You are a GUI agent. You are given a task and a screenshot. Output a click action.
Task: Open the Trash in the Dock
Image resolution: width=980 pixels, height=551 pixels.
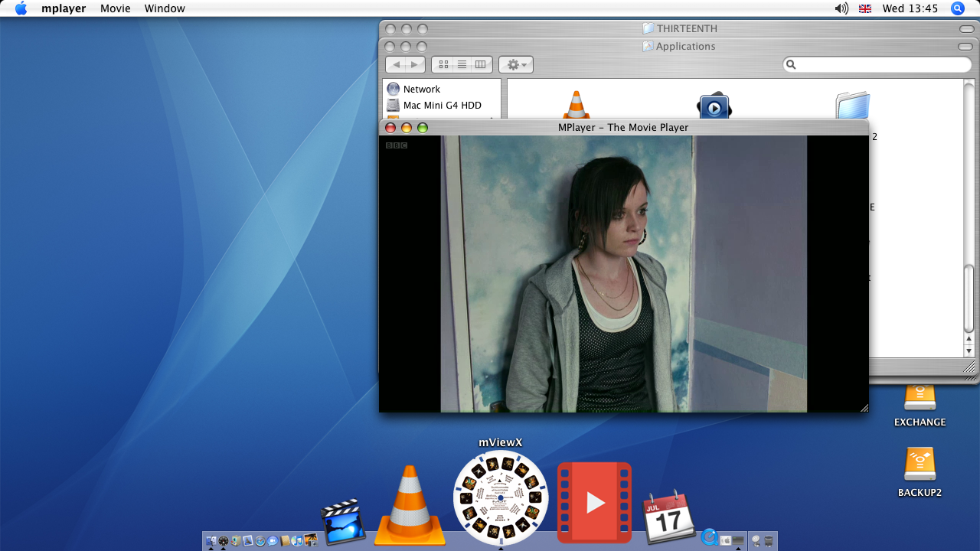coord(769,540)
